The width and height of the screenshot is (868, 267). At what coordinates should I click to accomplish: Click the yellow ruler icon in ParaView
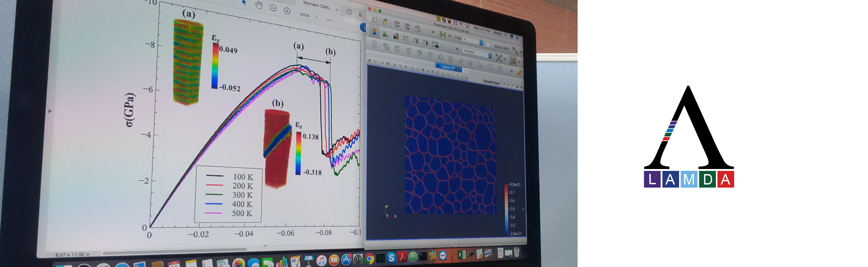[519, 73]
